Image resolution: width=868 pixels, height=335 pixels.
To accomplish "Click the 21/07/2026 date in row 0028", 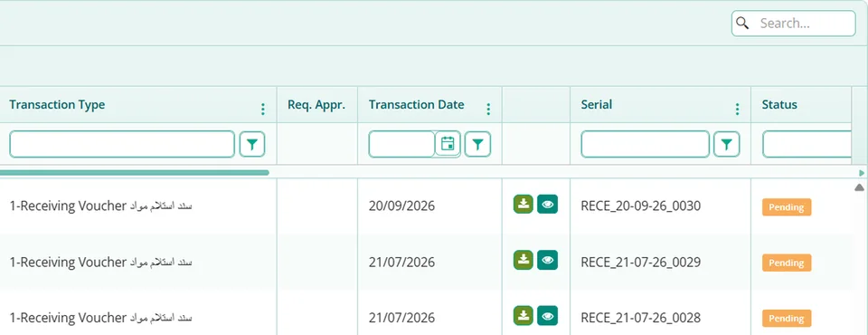I will [401, 318].
